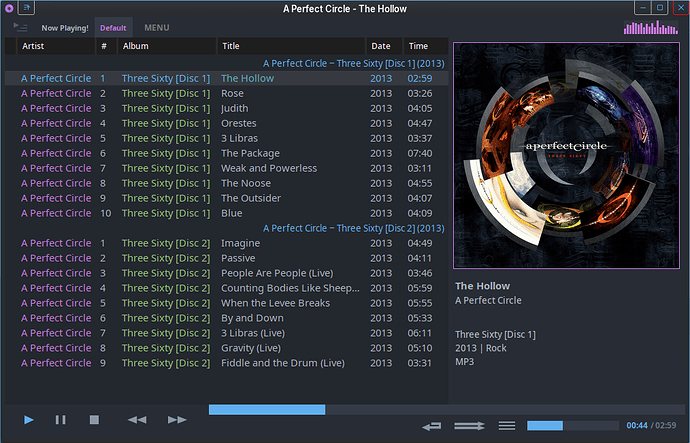Click the purple app icon in title bar

[9, 8]
